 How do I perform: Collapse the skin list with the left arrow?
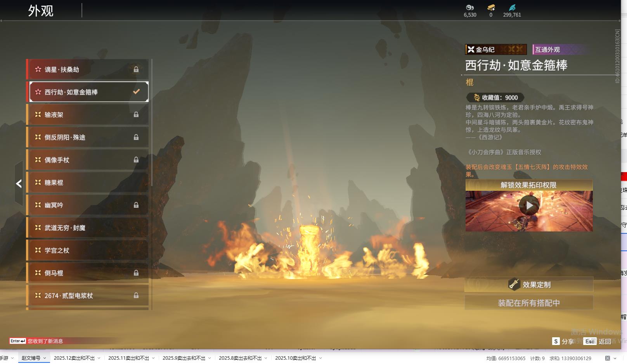(x=19, y=183)
